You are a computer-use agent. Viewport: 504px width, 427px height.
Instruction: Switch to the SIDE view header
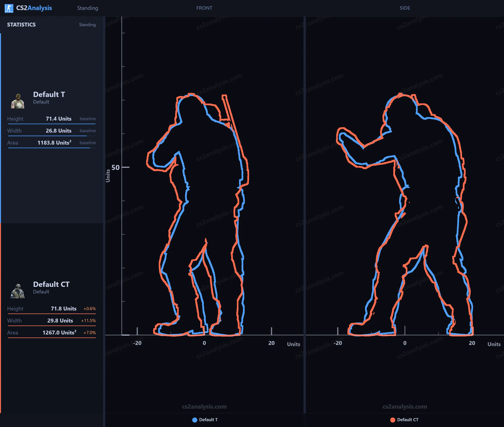click(405, 8)
